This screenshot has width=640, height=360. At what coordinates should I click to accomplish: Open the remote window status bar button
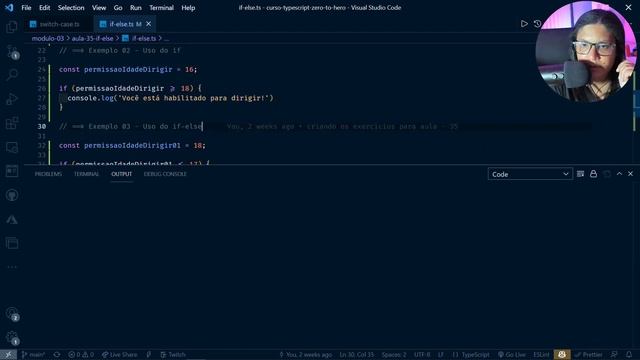click(x=8, y=355)
